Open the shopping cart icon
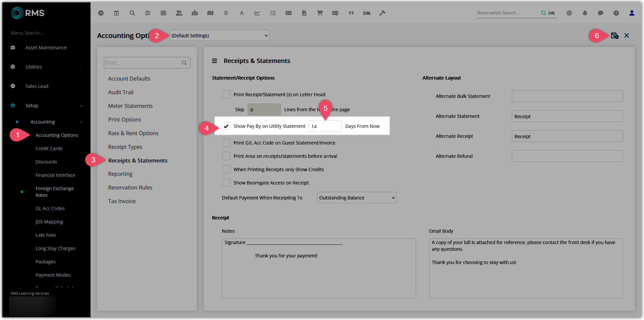This screenshot has width=644, height=320. [x=320, y=13]
